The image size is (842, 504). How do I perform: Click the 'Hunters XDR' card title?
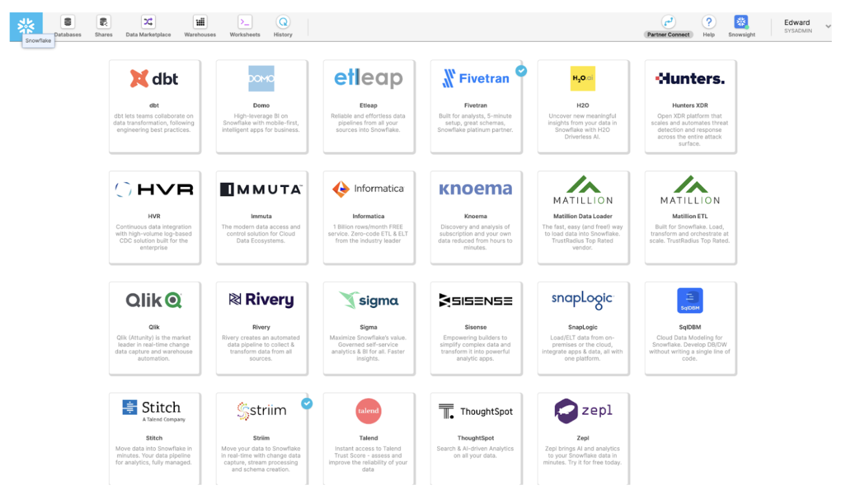pos(690,105)
